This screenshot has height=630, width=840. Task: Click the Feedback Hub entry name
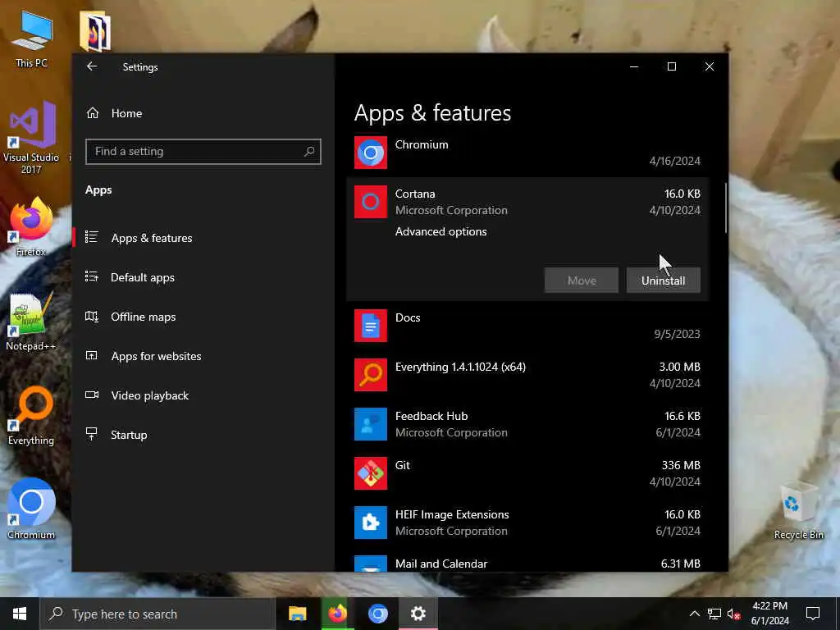click(x=431, y=416)
